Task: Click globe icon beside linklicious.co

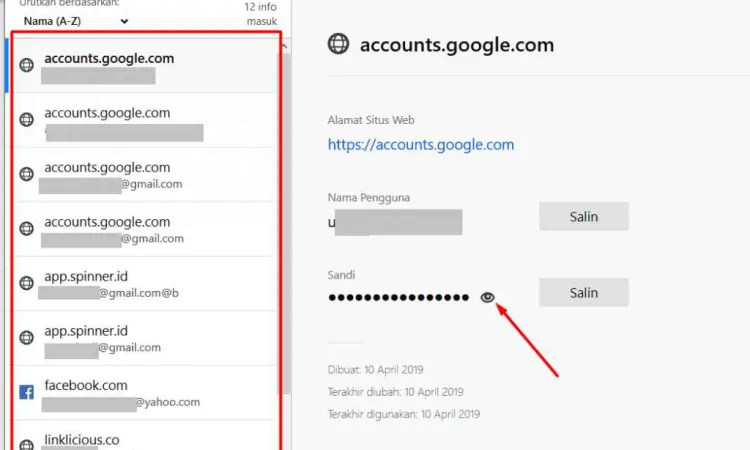Action: (26, 445)
